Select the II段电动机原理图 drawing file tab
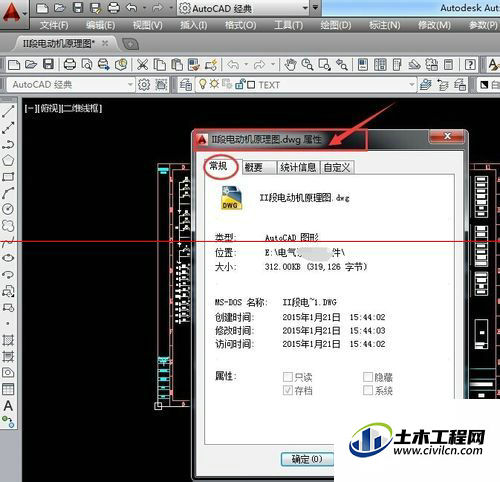 [58, 44]
